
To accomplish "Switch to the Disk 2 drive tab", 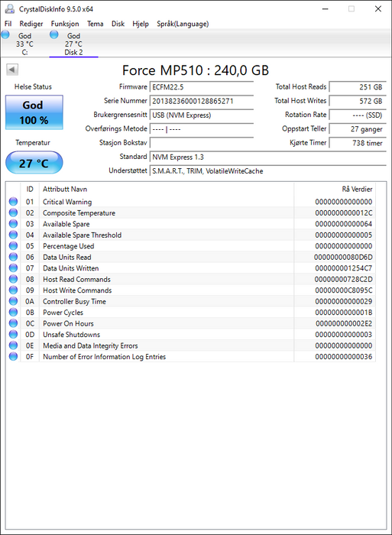I will pyautogui.click(x=73, y=44).
